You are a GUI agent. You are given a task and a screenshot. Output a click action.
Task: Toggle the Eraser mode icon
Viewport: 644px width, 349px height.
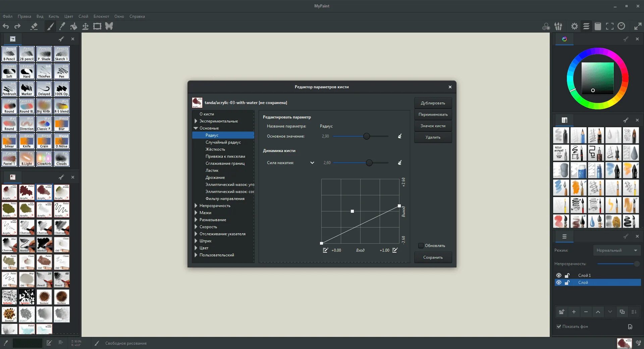pyautogui.click(x=34, y=26)
